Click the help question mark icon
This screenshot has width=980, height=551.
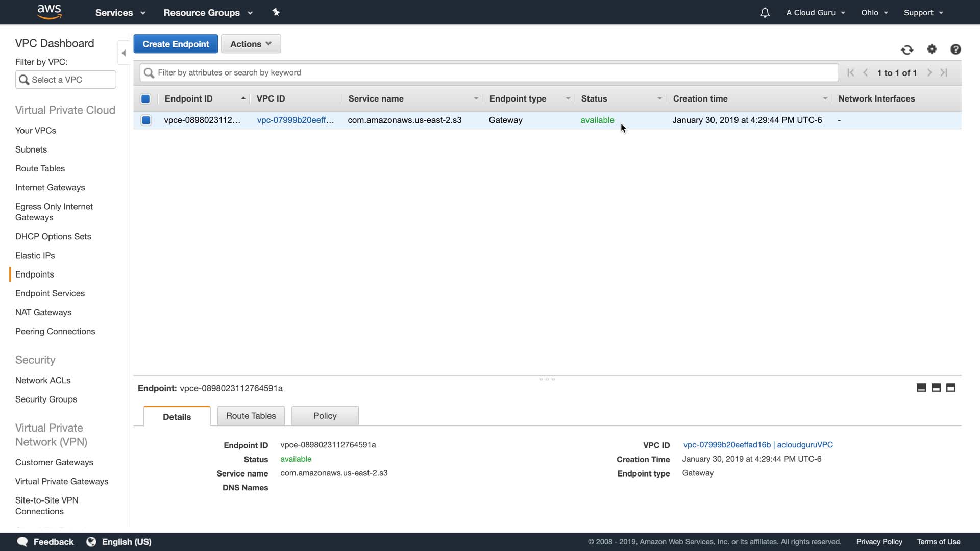[x=955, y=49]
